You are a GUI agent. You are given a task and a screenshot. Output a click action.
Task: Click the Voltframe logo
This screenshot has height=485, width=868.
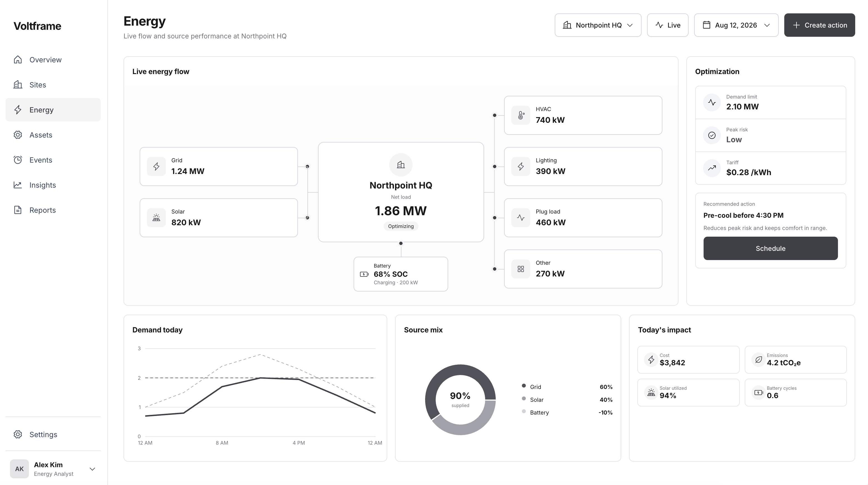pyautogui.click(x=37, y=26)
